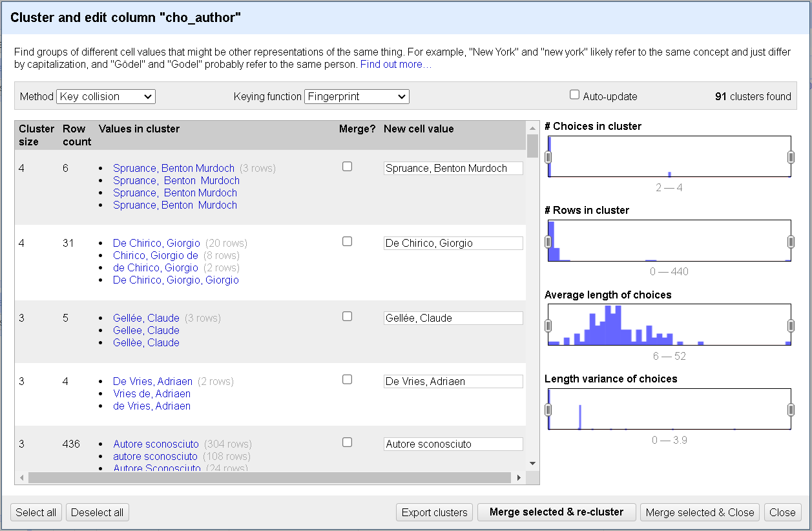Open the Method dropdown showing Key collision
This screenshot has height=531, width=812.
coord(105,96)
